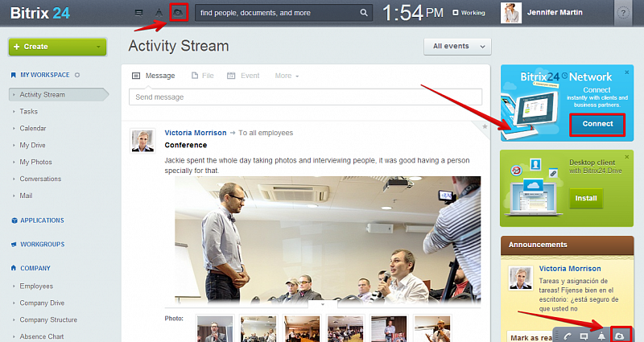Open Mail in sidebar
The width and height of the screenshot is (644, 342).
tap(26, 196)
